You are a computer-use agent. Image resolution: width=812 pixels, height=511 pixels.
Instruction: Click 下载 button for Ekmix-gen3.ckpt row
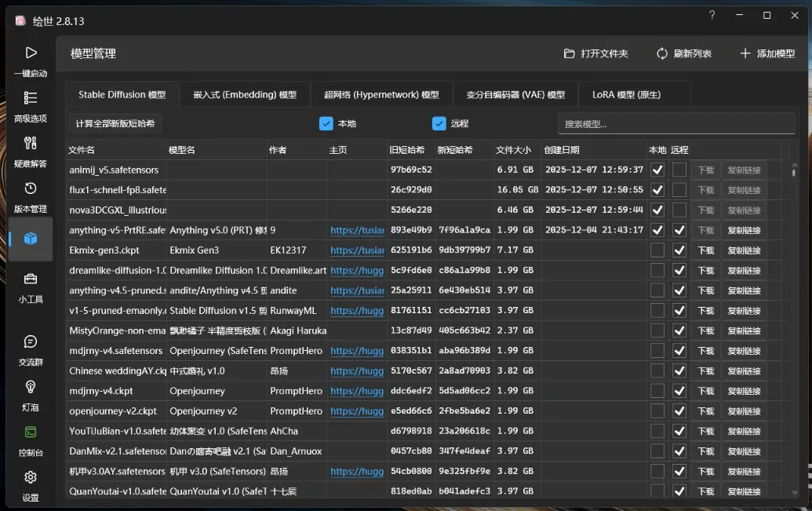point(706,250)
